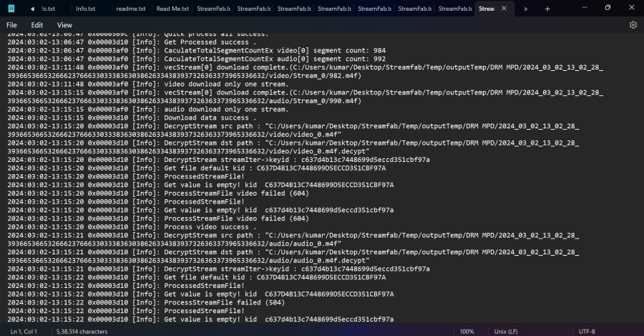The width and height of the screenshot is (644, 336).
Task: Add a new tab with the plus button
Action: pos(547,9)
